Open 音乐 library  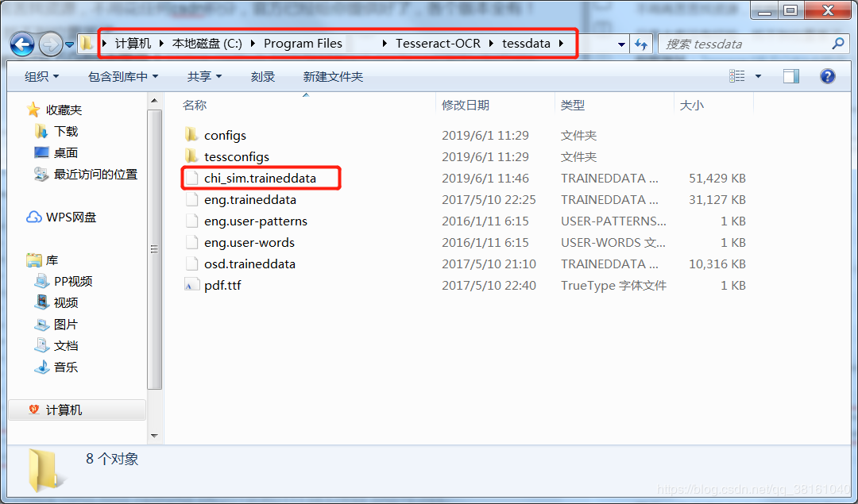click(x=66, y=367)
